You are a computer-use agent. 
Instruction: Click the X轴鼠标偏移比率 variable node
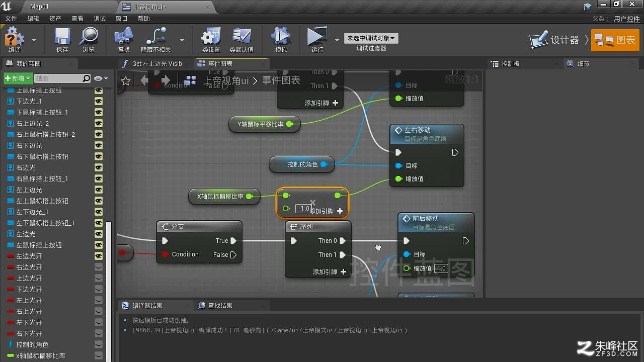[x=224, y=197]
